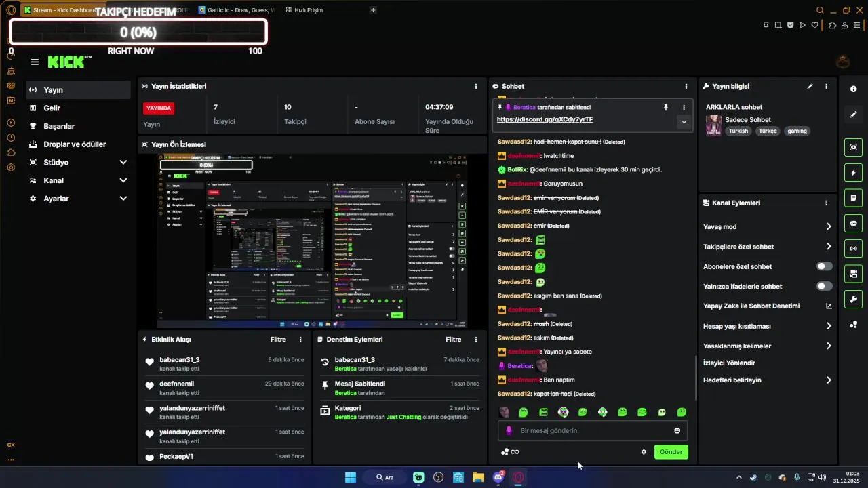Image resolution: width=868 pixels, height=488 pixels.
Task: Switch to Hızlı Erişim browser tab
Action: pos(304,10)
